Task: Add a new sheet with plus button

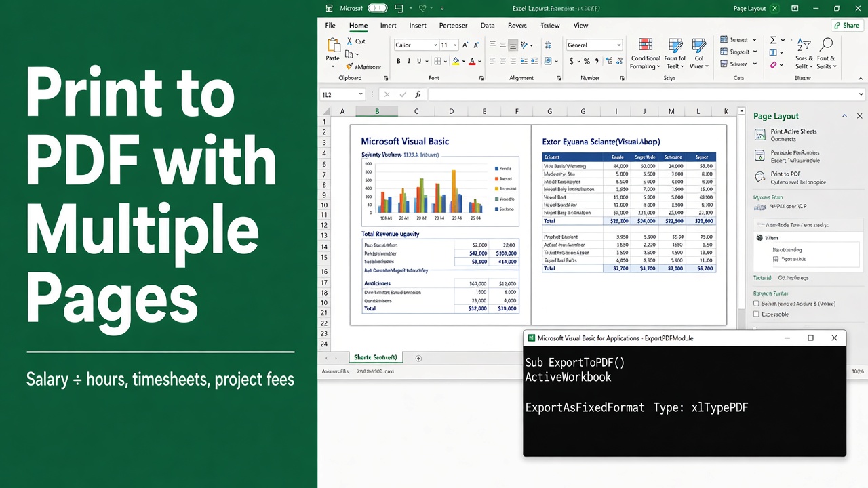Action: click(x=418, y=358)
